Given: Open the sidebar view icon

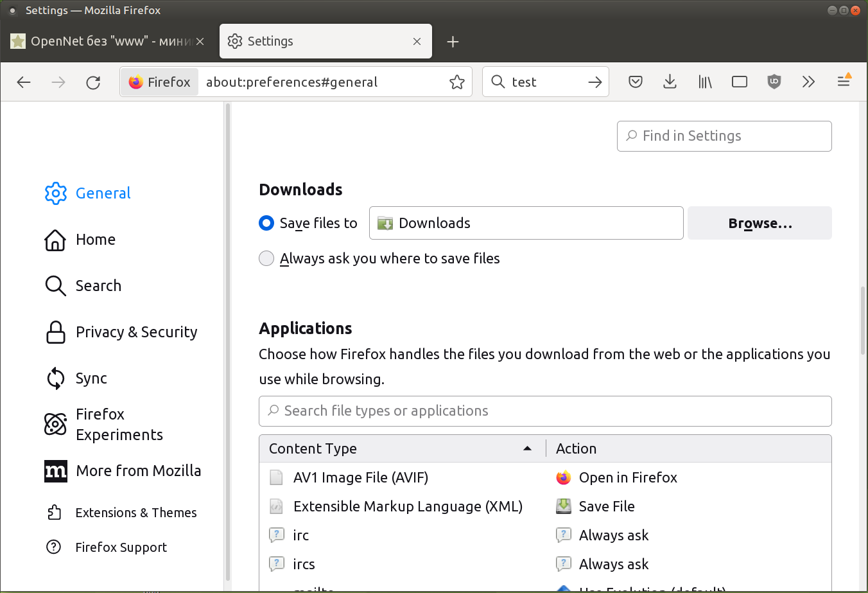Looking at the screenshot, I should tap(740, 82).
